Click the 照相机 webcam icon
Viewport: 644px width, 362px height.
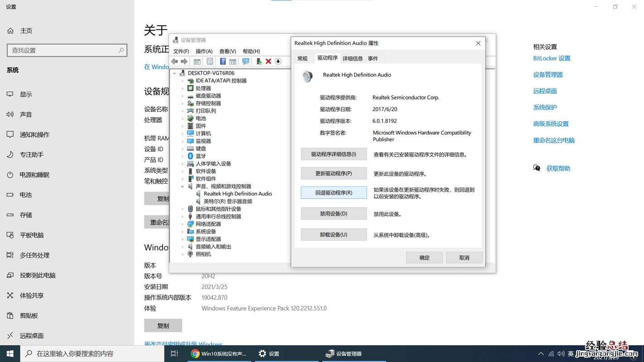[191, 254]
